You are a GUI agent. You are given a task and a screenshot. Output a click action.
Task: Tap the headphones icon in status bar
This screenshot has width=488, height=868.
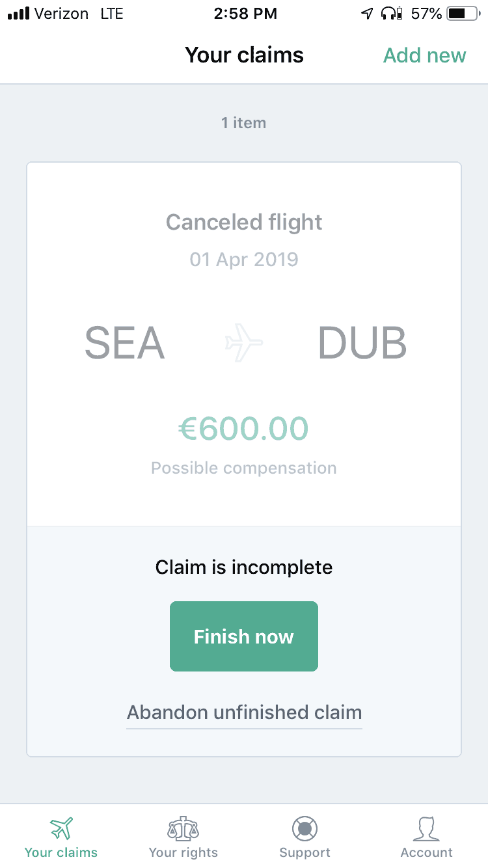click(392, 13)
